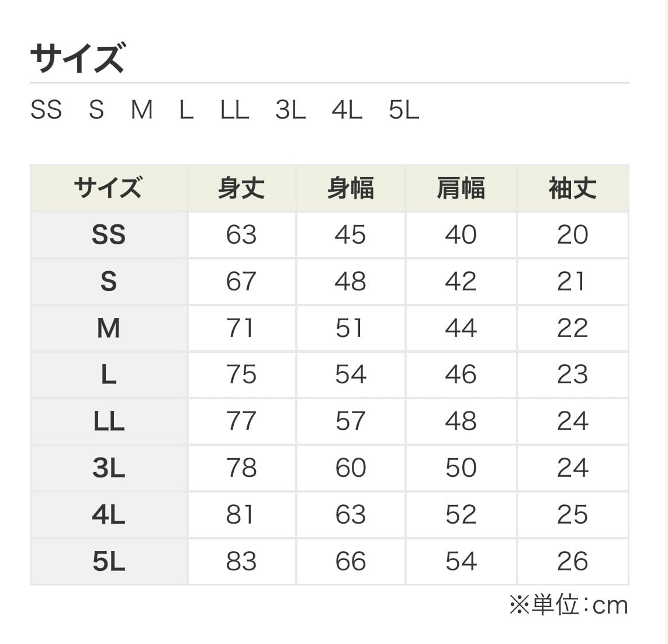This screenshot has width=668, height=644.
Task: Choose LL in the top size list
Action: click(x=234, y=110)
